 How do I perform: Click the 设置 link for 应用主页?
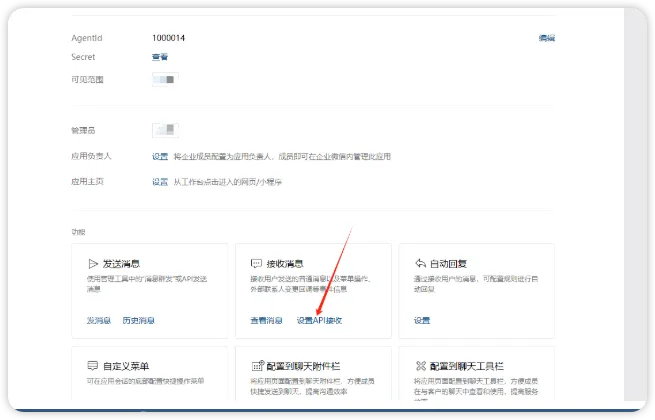(x=160, y=182)
